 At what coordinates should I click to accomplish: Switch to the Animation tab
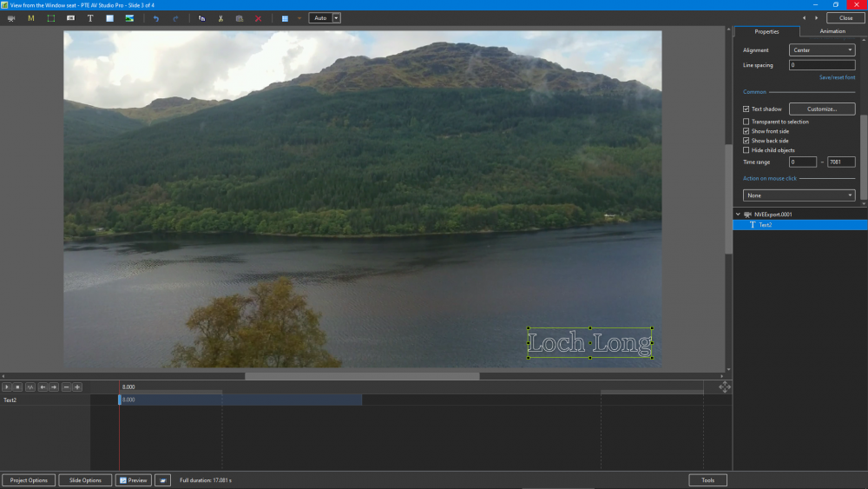(832, 31)
